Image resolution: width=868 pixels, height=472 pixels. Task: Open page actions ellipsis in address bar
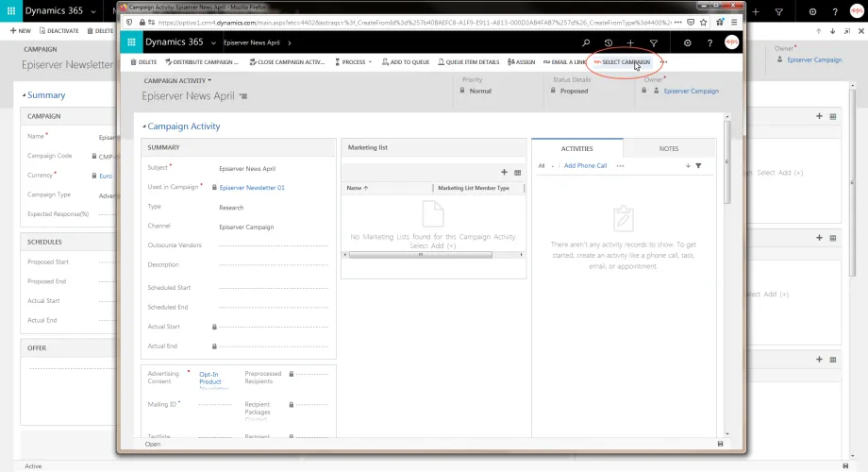[678, 23]
